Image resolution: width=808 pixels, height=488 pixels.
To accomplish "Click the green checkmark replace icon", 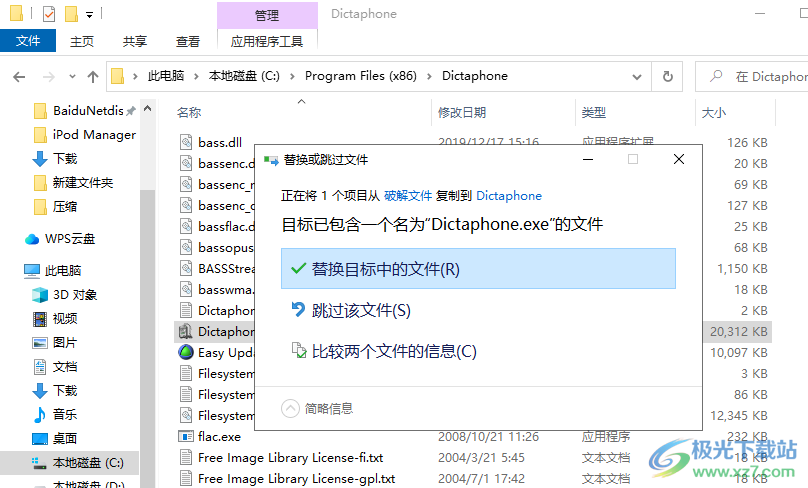I will [298, 268].
